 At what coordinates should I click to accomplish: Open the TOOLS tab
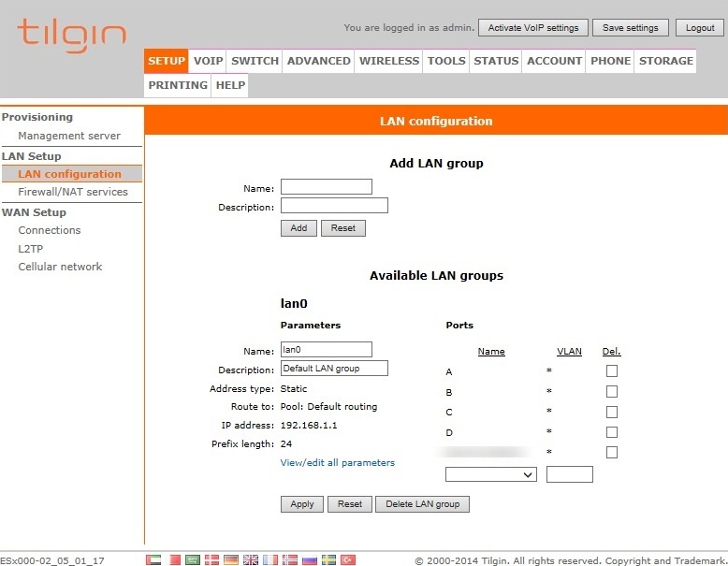click(x=446, y=61)
